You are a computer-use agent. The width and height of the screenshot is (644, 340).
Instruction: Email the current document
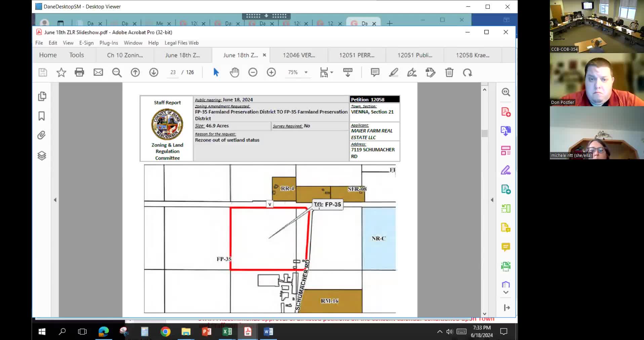coord(98,72)
